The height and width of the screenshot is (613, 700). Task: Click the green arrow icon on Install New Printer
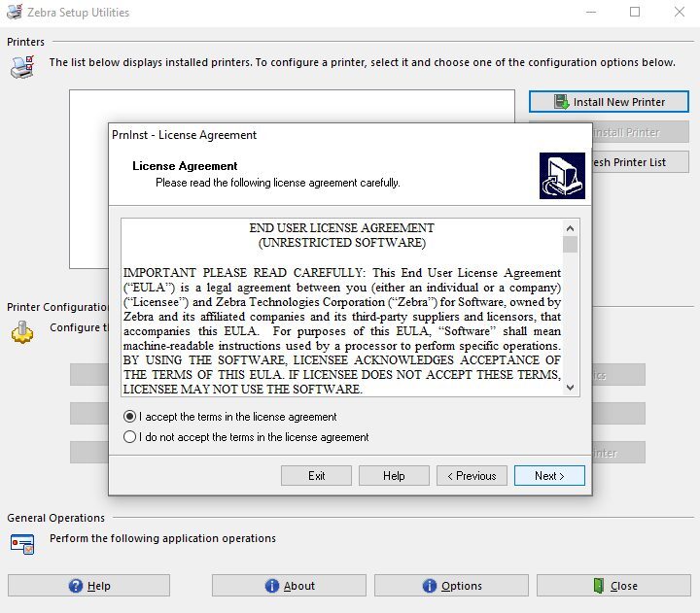click(x=561, y=102)
